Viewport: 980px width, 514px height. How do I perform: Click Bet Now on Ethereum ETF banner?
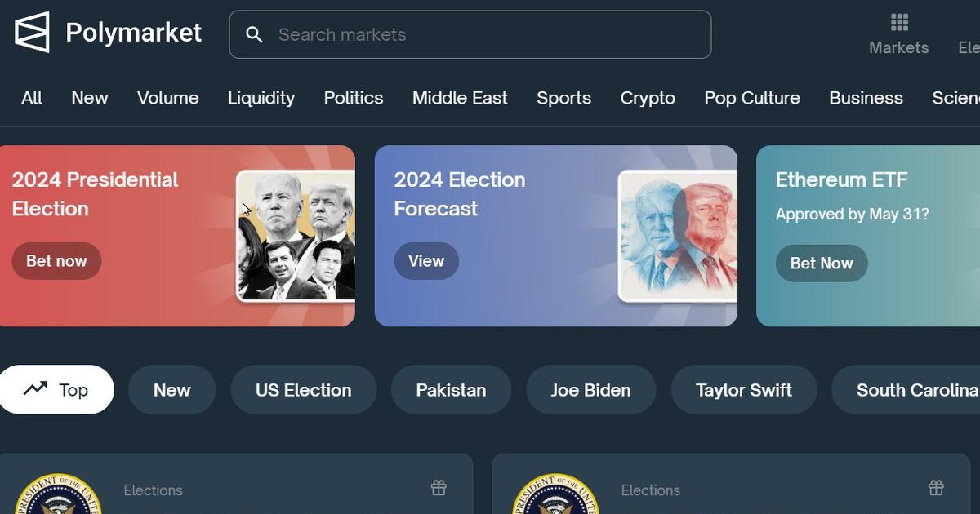(822, 264)
